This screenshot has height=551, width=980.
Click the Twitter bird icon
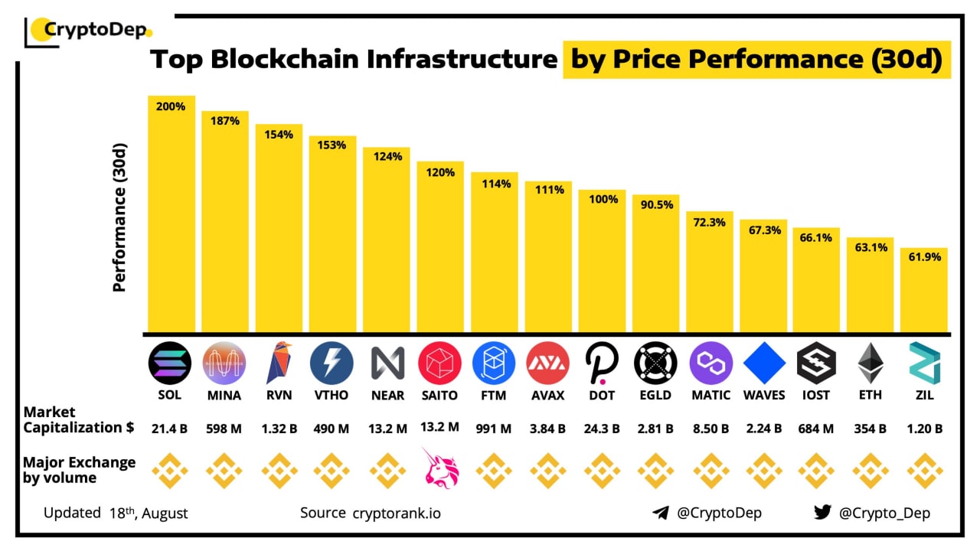click(x=822, y=513)
